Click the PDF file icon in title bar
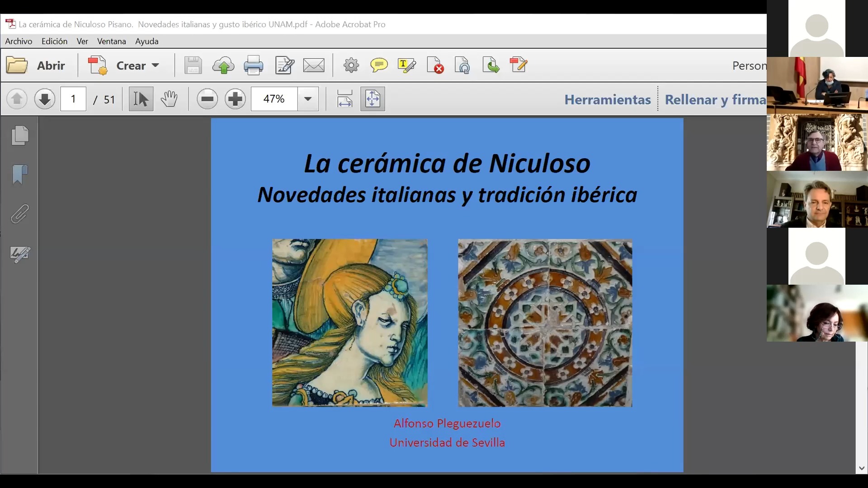This screenshot has width=868, height=488. 10,24
